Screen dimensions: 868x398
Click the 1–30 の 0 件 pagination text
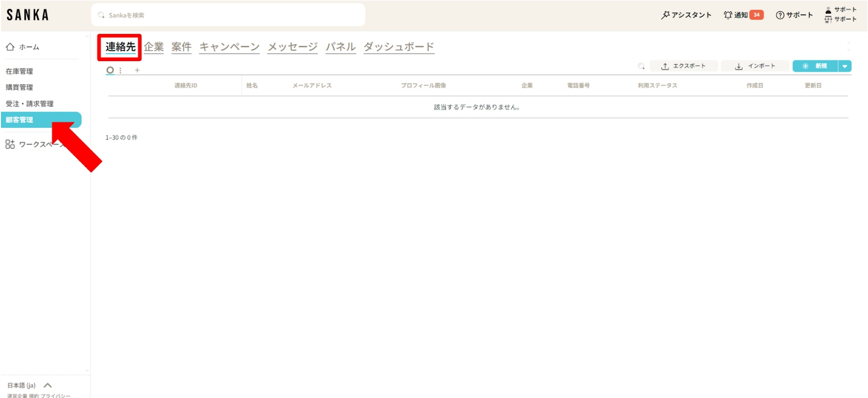coord(121,137)
